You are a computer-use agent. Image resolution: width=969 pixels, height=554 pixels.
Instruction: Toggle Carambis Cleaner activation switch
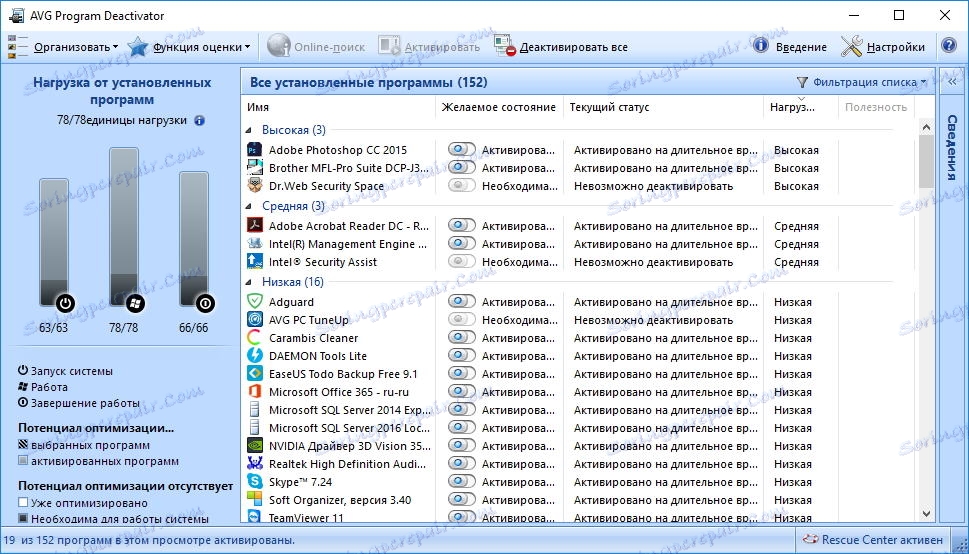pos(462,338)
